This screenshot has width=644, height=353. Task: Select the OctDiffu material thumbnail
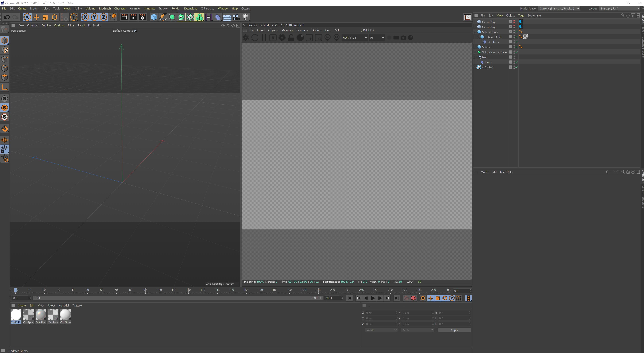click(x=16, y=316)
